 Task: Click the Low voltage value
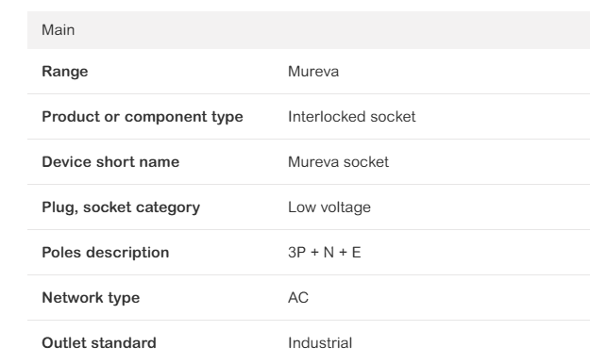pos(329,207)
